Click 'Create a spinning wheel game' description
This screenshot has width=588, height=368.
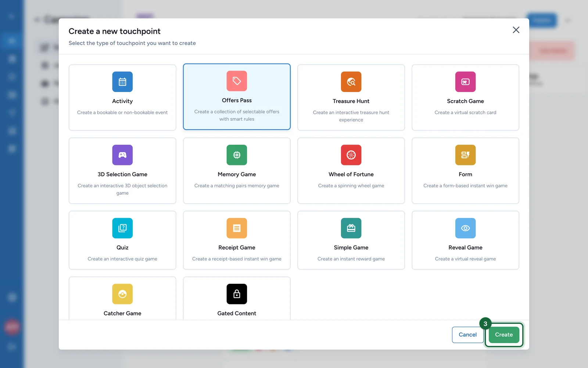pyautogui.click(x=351, y=186)
